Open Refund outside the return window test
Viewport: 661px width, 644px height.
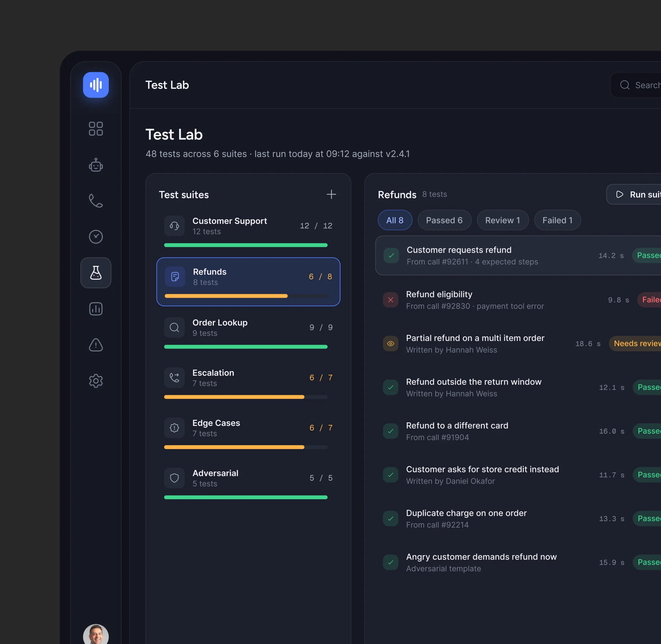click(518, 387)
